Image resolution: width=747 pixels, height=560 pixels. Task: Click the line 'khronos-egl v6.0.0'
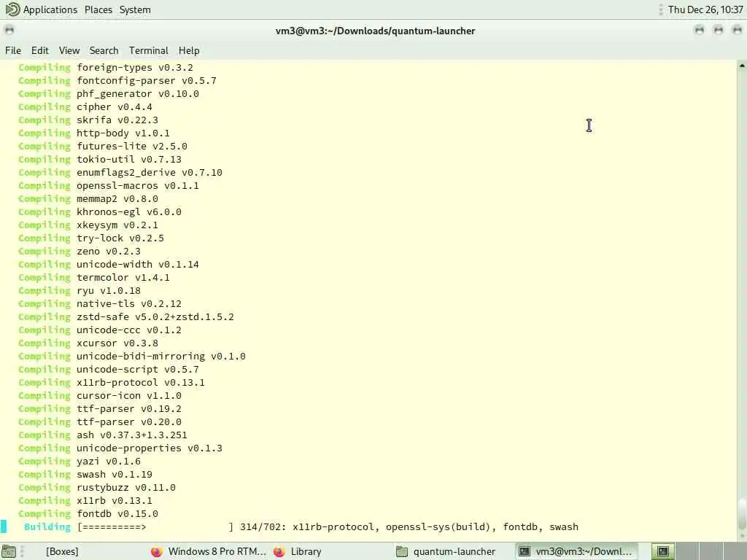click(129, 212)
